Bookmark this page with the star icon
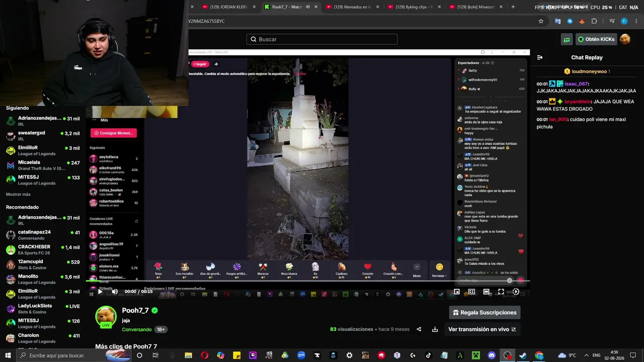 point(541,21)
